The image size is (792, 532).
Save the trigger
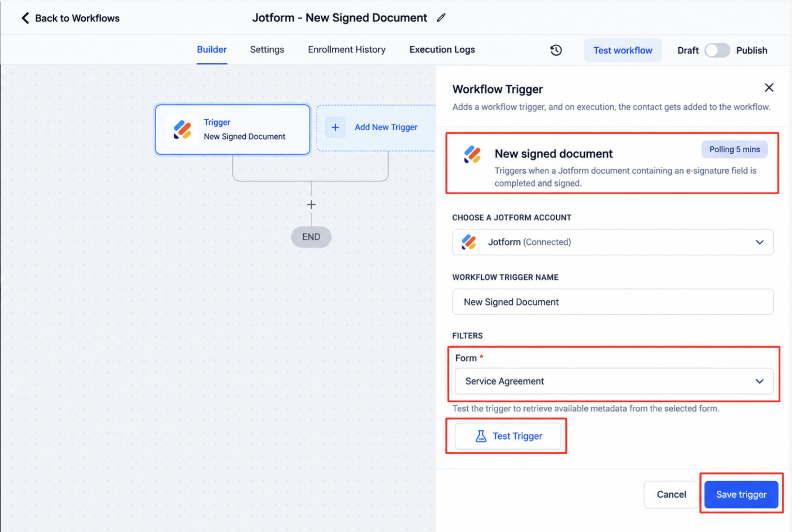(x=741, y=494)
